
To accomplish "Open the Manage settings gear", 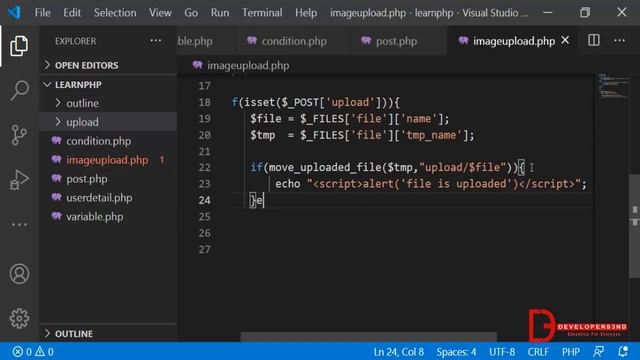I will [19, 318].
